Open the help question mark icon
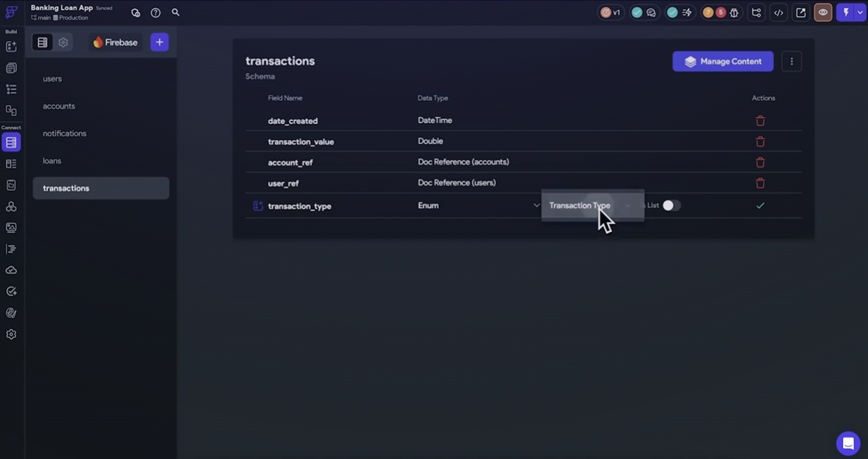Image resolution: width=868 pixels, height=459 pixels. pos(155,13)
